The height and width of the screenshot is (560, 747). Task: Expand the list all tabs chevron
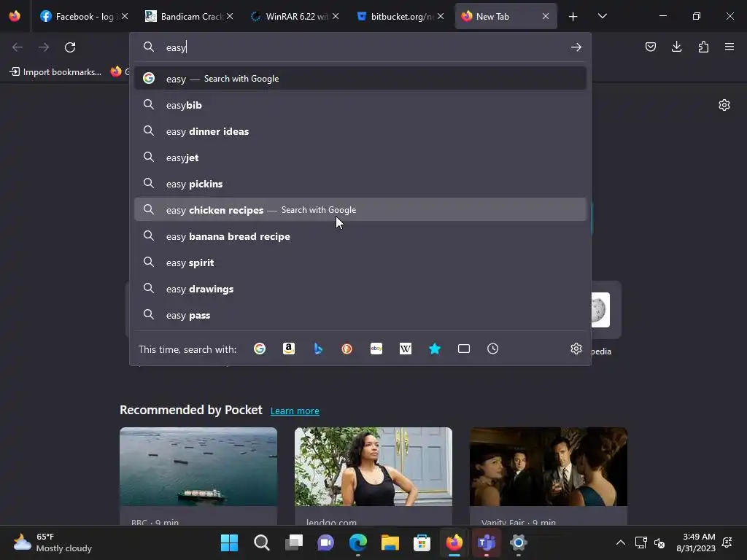click(x=602, y=17)
